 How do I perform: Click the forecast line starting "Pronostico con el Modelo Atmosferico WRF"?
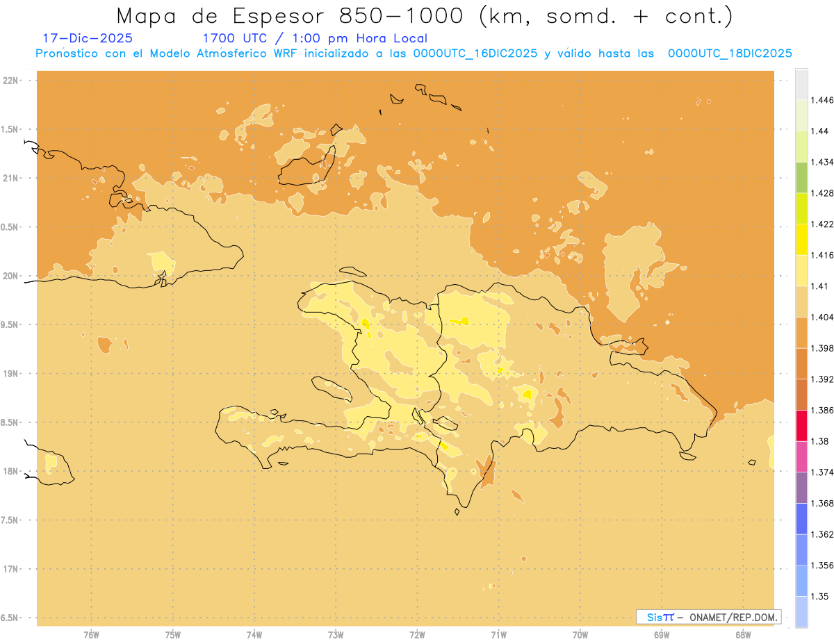pos(414,53)
